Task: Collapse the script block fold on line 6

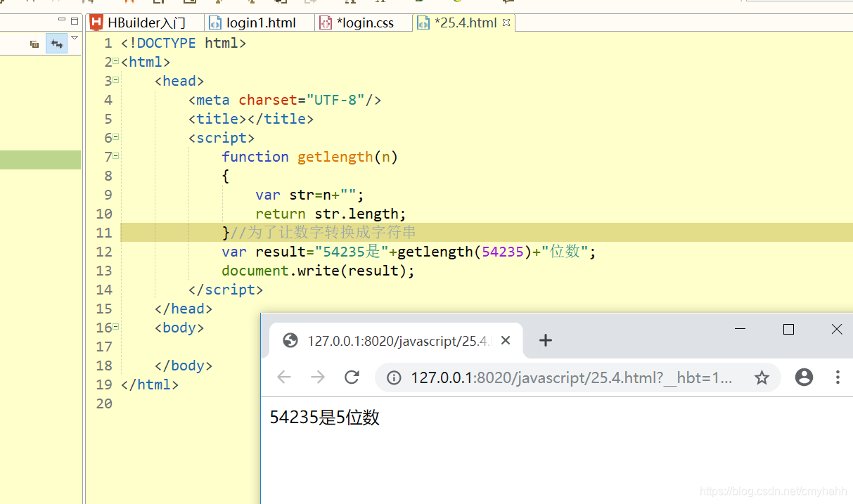Action: pyautogui.click(x=116, y=138)
